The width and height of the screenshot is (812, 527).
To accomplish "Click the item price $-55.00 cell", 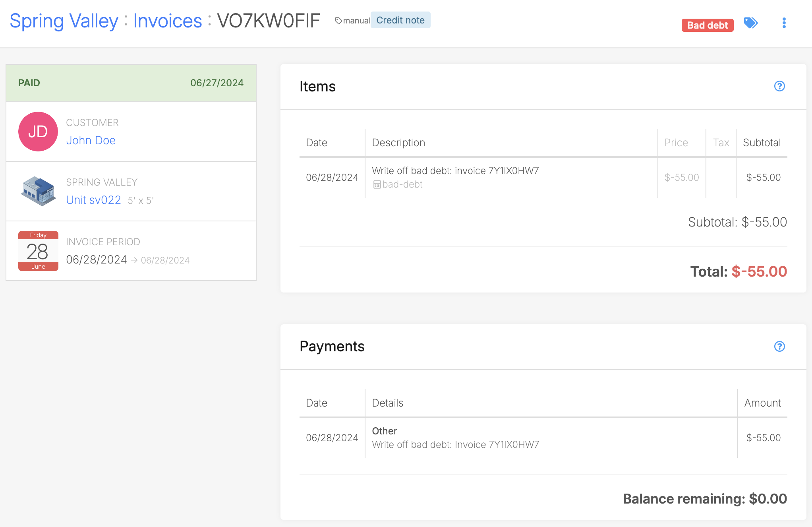I will (682, 177).
